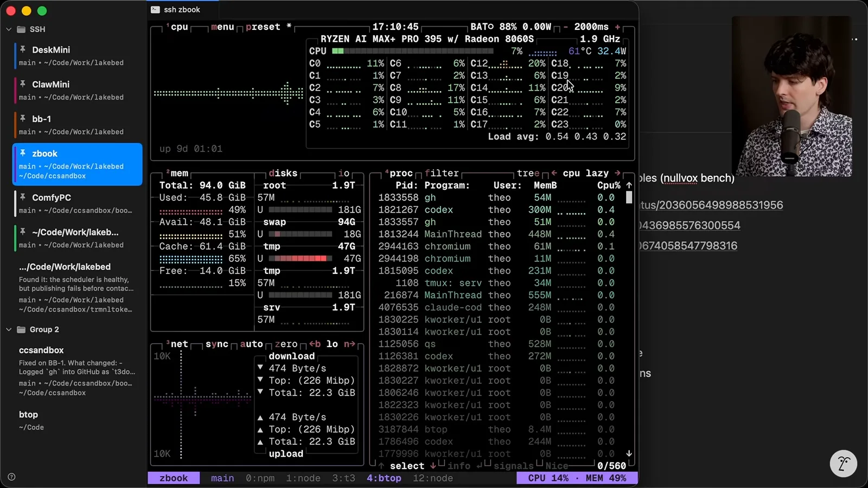Toggle the btop tree view option
This screenshot has width=868, height=488.
pos(528,173)
